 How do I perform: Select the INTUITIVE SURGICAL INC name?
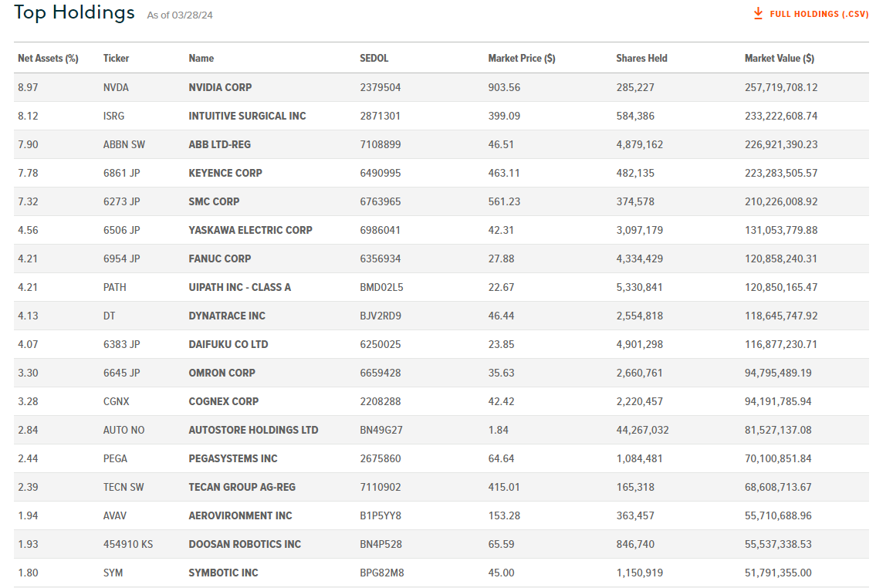tap(247, 116)
